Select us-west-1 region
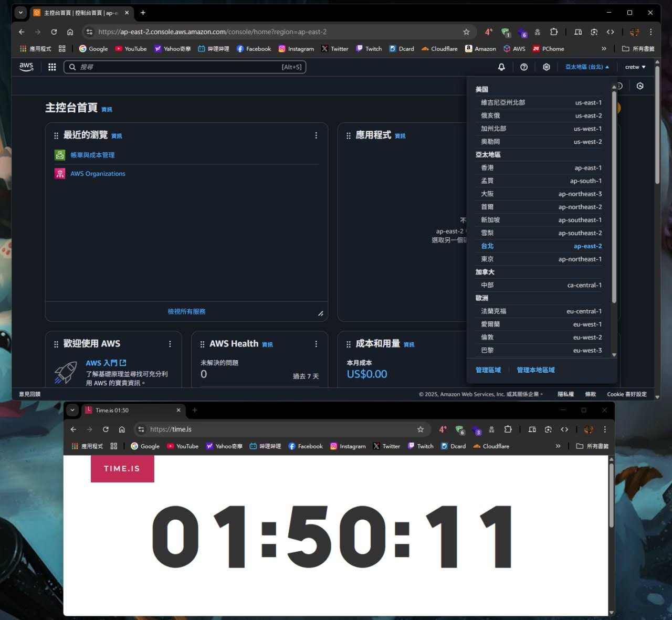Image resolution: width=672 pixels, height=620 pixels. [x=541, y=129]
